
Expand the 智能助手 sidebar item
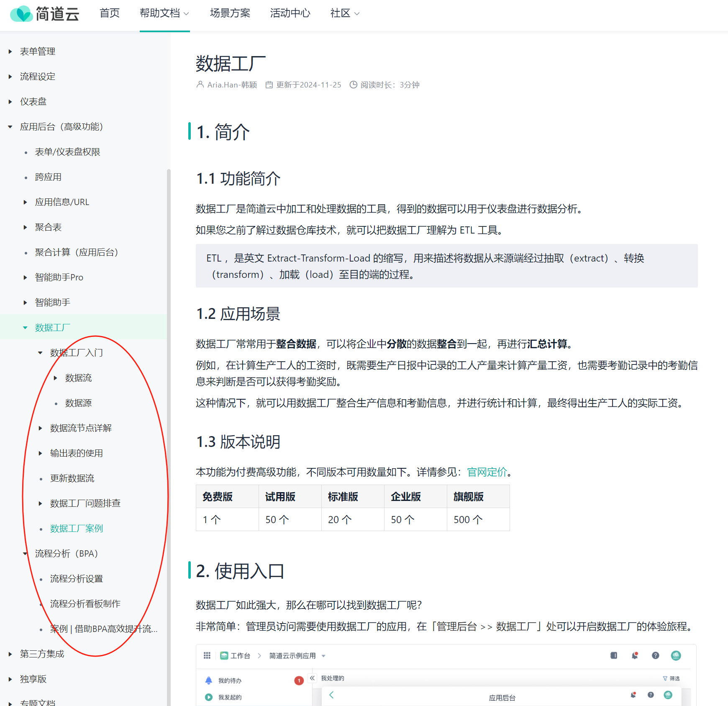25,303
